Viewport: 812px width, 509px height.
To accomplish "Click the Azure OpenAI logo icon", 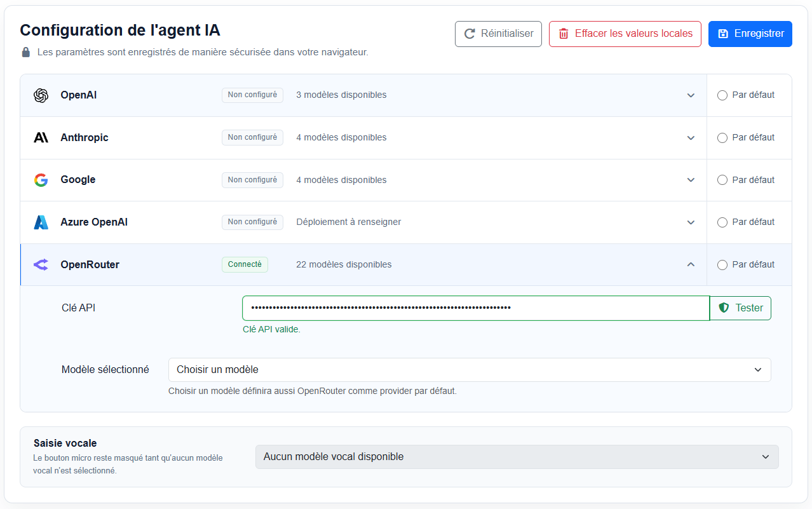I will [x=41, y=222].
